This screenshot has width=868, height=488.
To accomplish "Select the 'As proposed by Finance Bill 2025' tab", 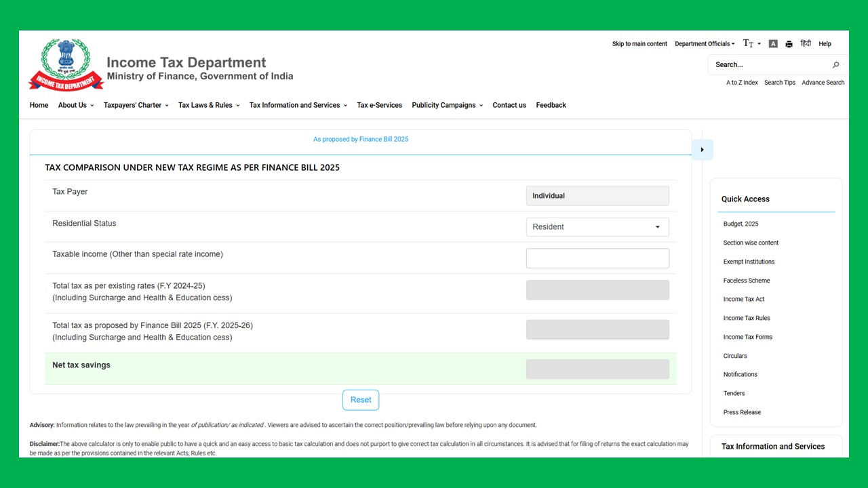I will coord(361,139).
